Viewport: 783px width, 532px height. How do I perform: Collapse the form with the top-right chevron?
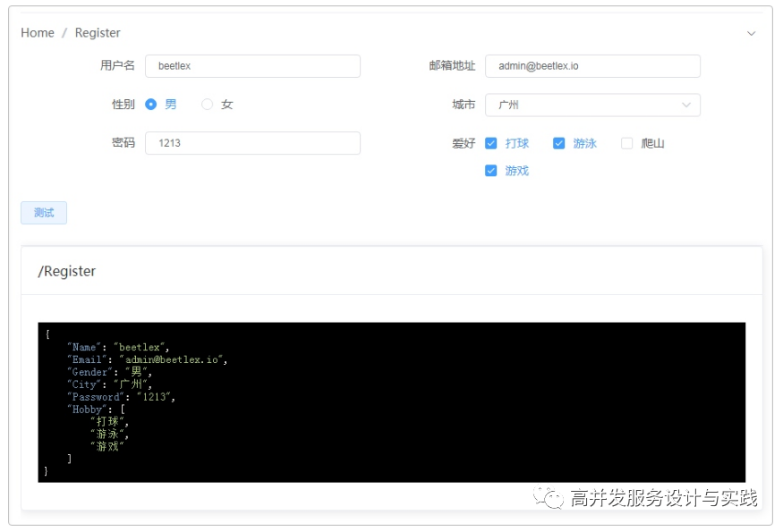tap(752, 32)
